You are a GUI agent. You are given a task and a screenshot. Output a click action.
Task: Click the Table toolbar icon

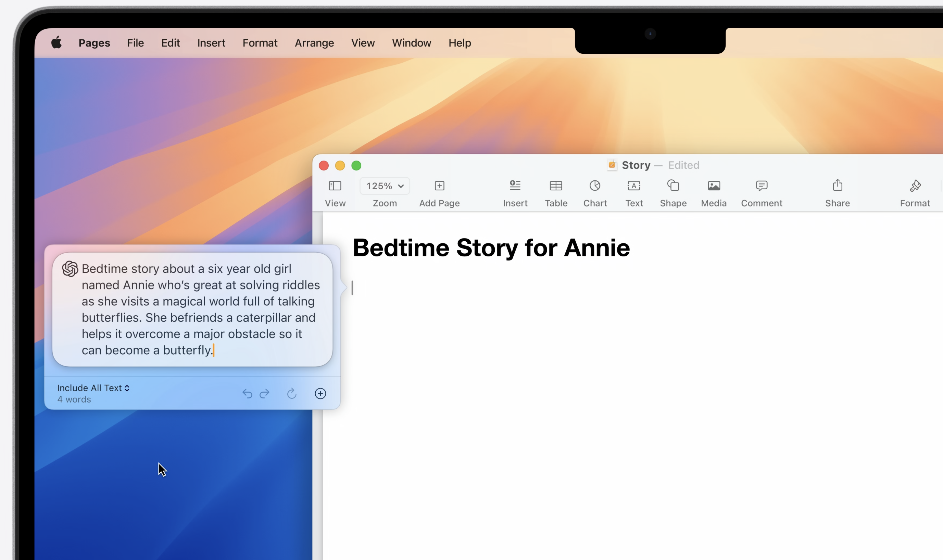[x=556, y=186]
